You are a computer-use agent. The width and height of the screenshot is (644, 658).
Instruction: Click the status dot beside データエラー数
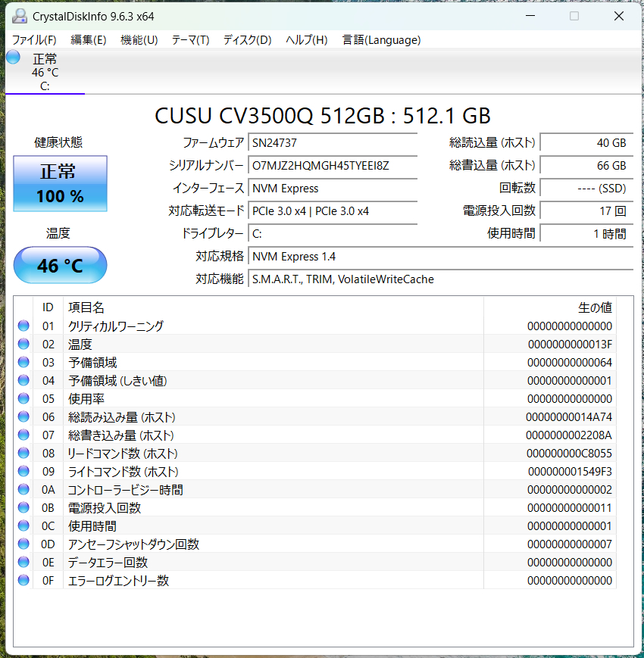[23, 562]
